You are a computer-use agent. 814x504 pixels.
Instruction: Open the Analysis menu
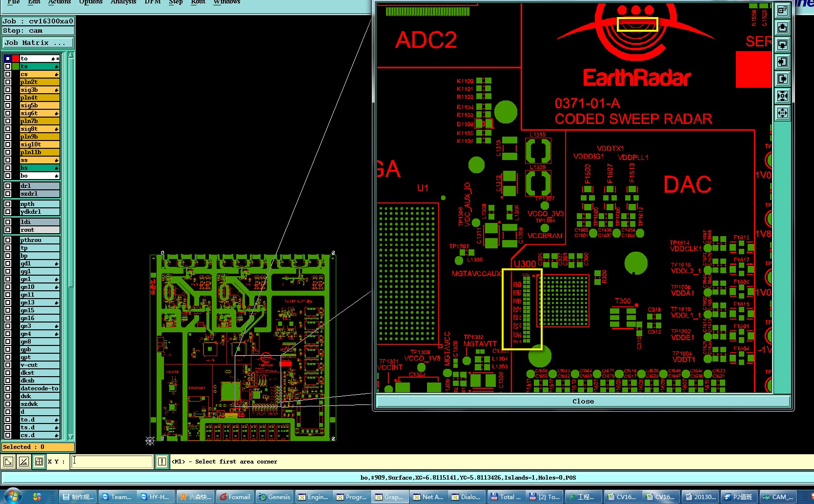[x=123, y=2]
